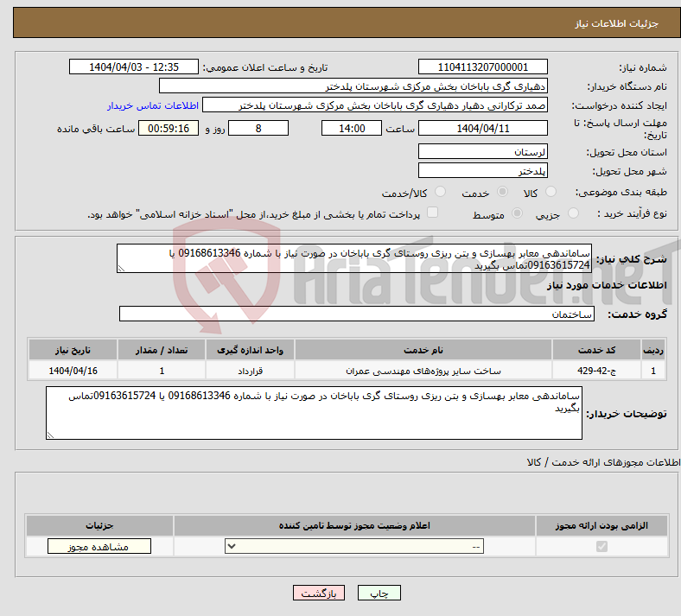Click the service group field ساختمان
Screen dimensions: 681x616
pyautogui.click(x=357, y=314)
